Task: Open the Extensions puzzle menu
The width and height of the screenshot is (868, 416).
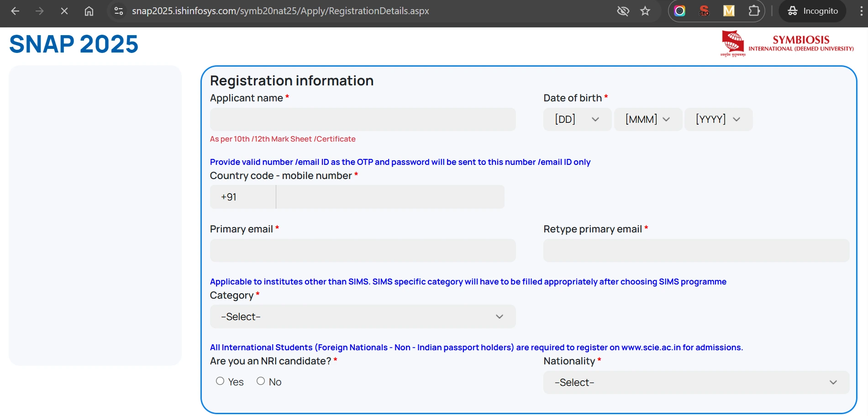Action: pyautogui.click(x=754, y=11)
